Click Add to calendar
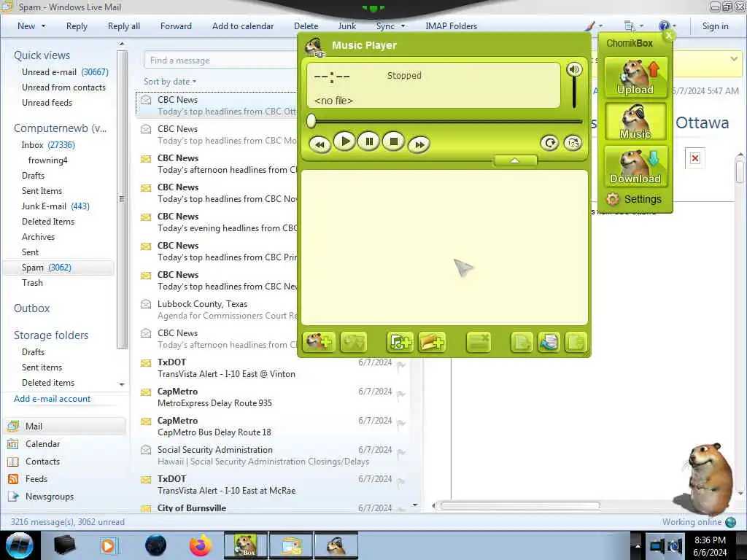Screen dimensions: 747x560 tap(243, 26)
